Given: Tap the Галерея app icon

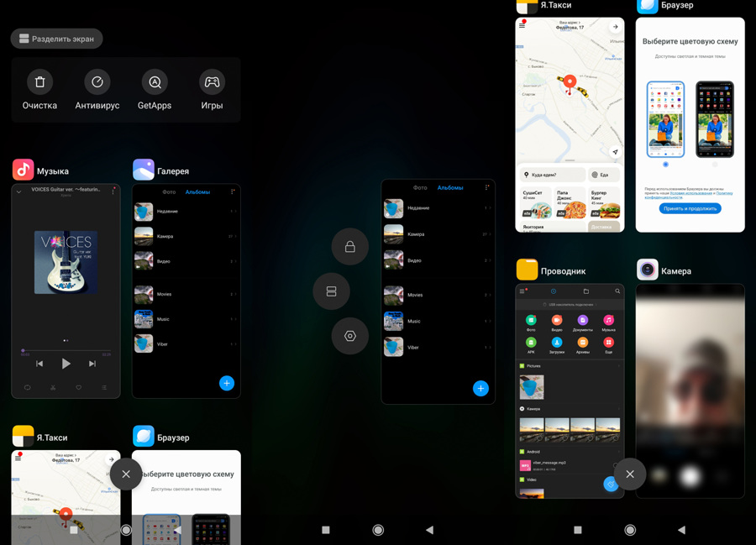Looking at the screenshot, I should point(143,170).
